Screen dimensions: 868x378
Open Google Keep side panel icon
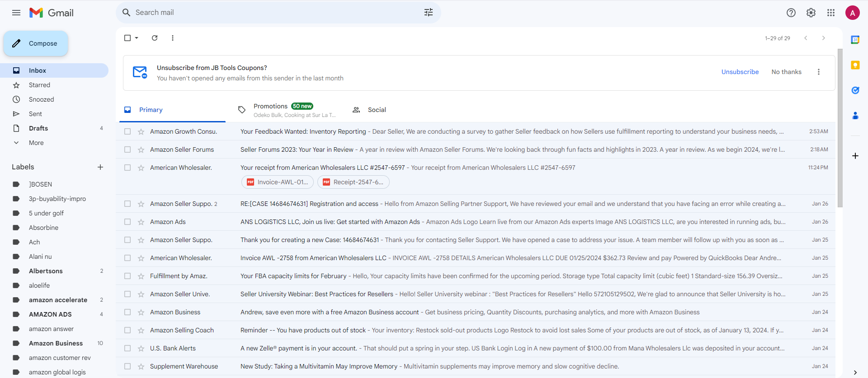(x=855, y=65)
